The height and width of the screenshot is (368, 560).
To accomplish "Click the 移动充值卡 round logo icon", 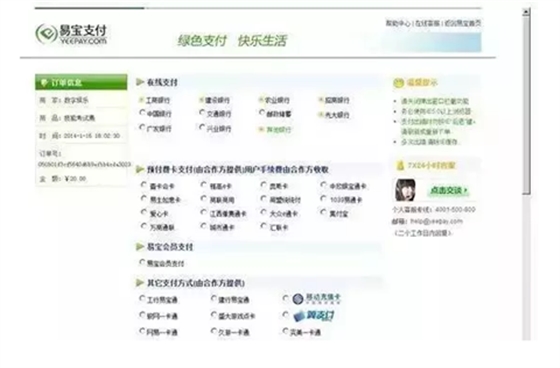I will (298, 299).
